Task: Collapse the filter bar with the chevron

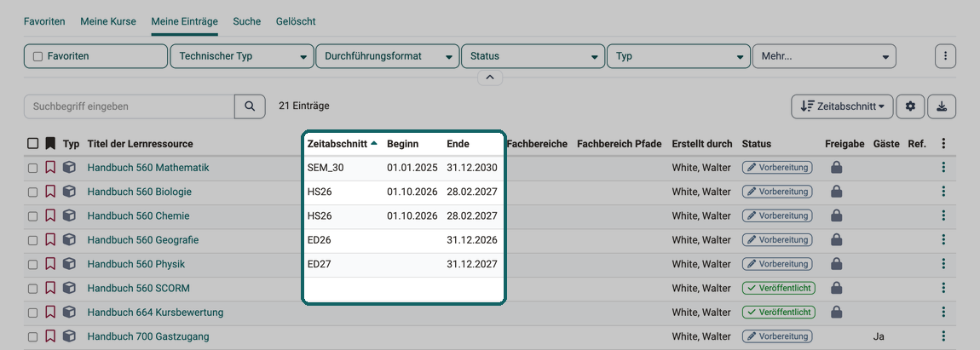Action: pyautogui.click(x=490, y=78)
